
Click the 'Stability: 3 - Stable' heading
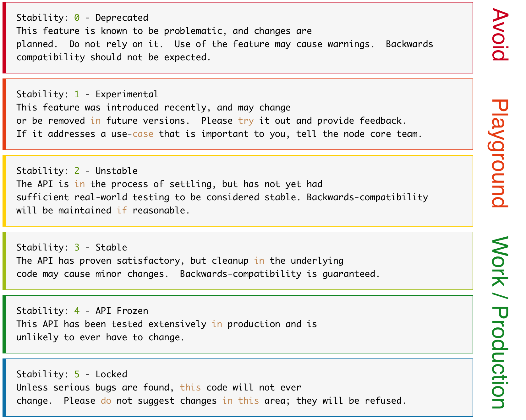(72, 247)
